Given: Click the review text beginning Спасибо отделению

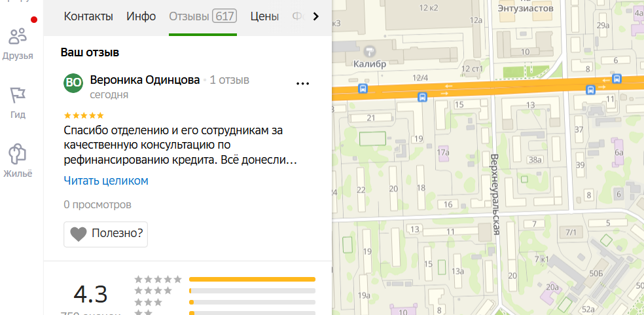Looking at the screenshot, I should pyautogui.click(x=180, y=145).
